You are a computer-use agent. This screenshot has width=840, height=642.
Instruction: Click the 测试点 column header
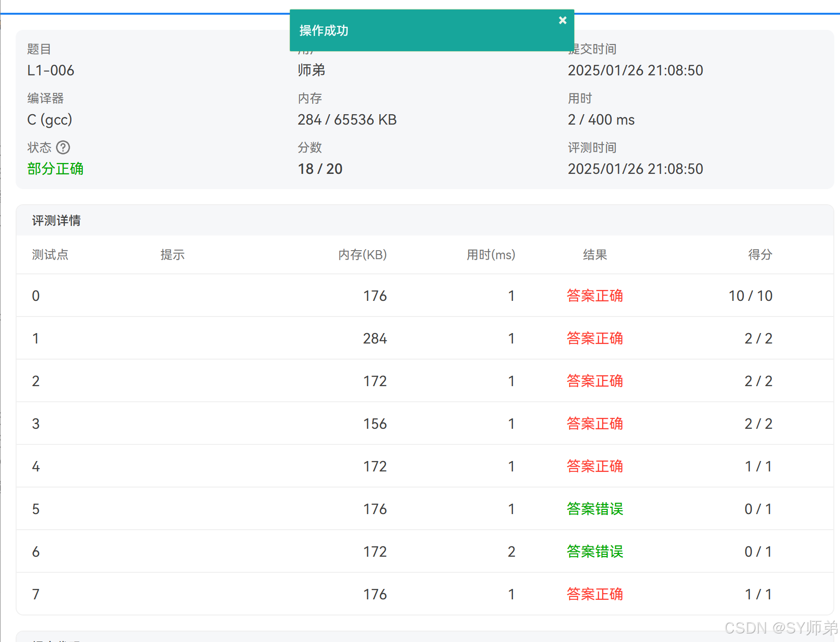tap(50, 255)
